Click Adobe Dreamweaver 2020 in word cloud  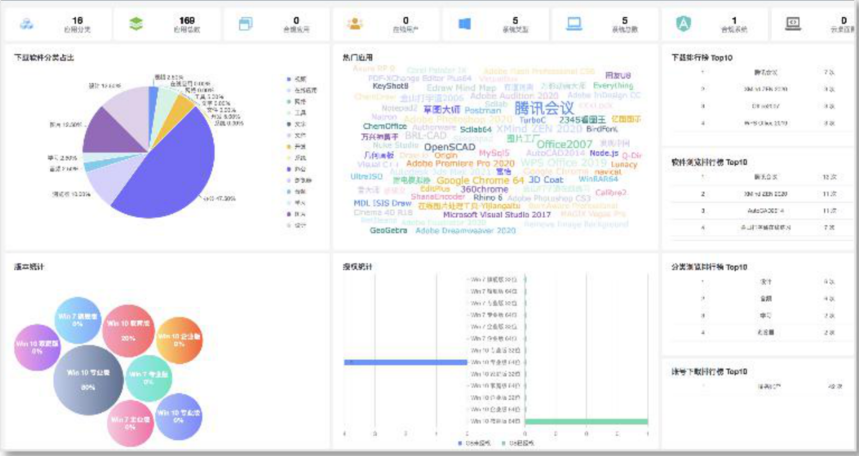(x=466, y=231)
